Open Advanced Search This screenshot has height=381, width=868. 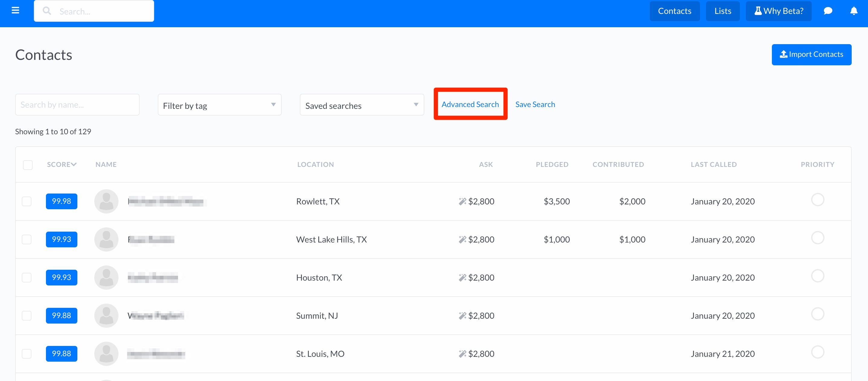[x=470, y=105]
